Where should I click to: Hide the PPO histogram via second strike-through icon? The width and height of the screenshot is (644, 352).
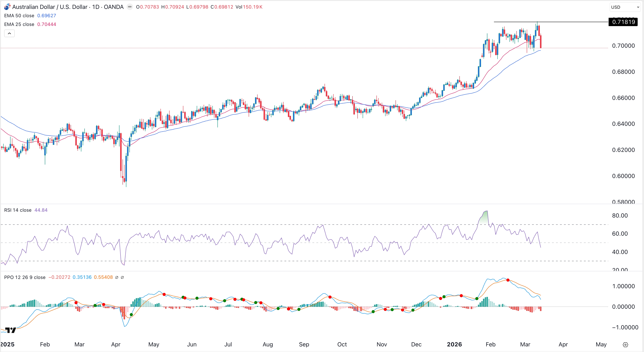122,277
